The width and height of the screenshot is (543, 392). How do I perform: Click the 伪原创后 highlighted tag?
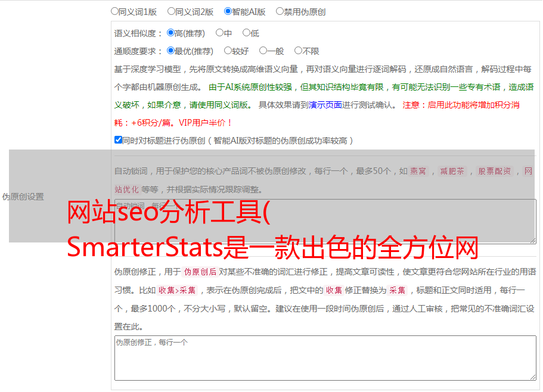200,272
